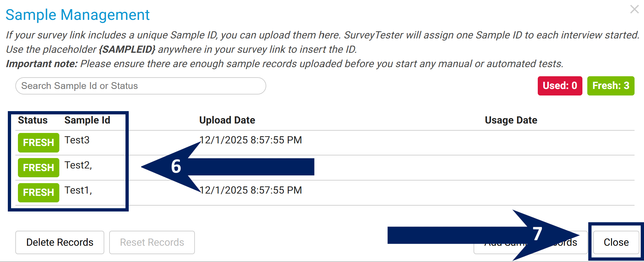Click the upload date of Test3
The image size is (644, 262).
point(251,140)
